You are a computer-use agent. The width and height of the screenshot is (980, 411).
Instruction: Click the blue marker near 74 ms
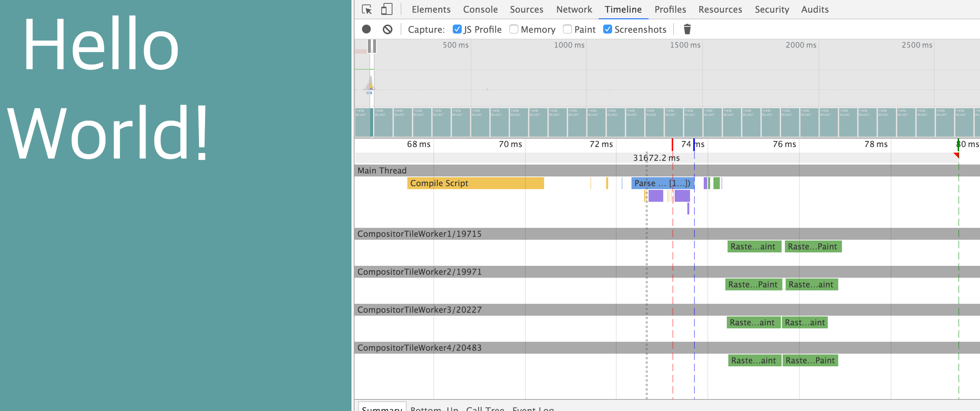click(694, 144)
